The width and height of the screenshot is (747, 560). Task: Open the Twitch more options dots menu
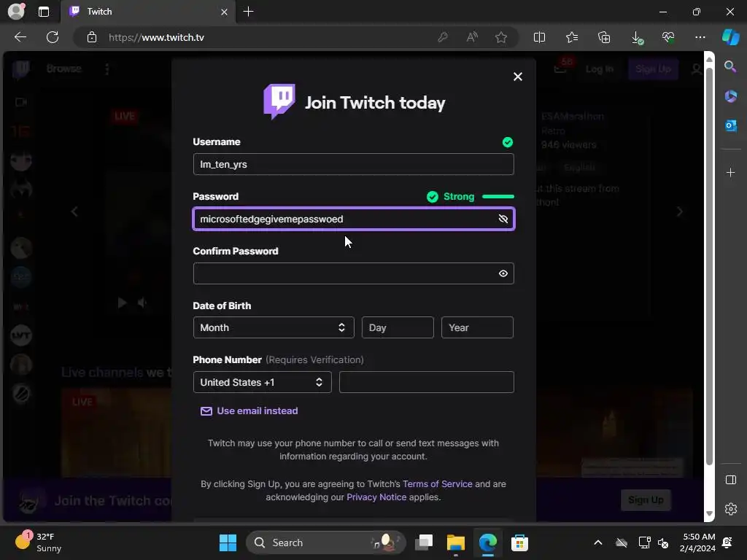(107, 69)
